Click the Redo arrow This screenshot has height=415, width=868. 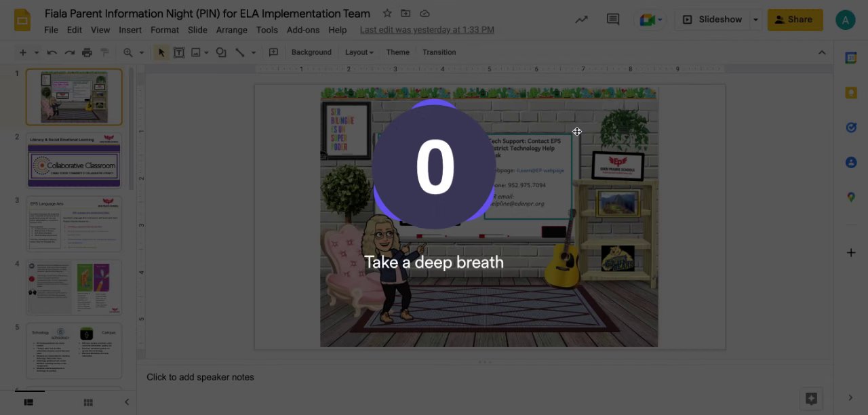(69, 52)
